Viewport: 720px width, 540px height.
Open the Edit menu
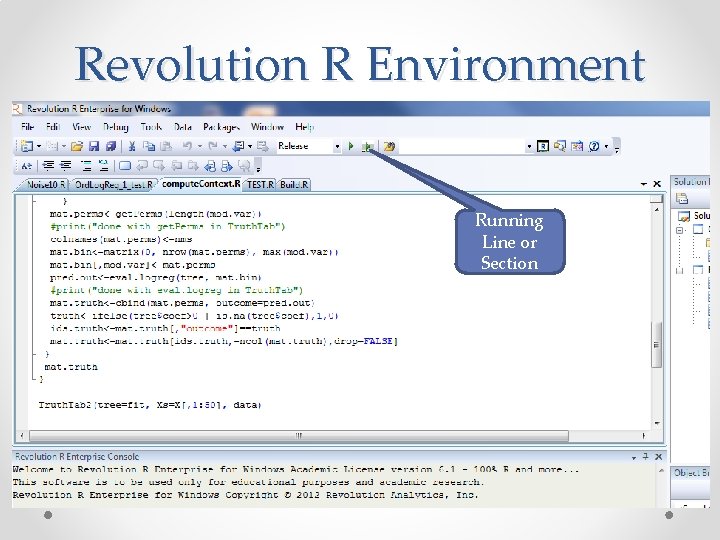point(53,127)
